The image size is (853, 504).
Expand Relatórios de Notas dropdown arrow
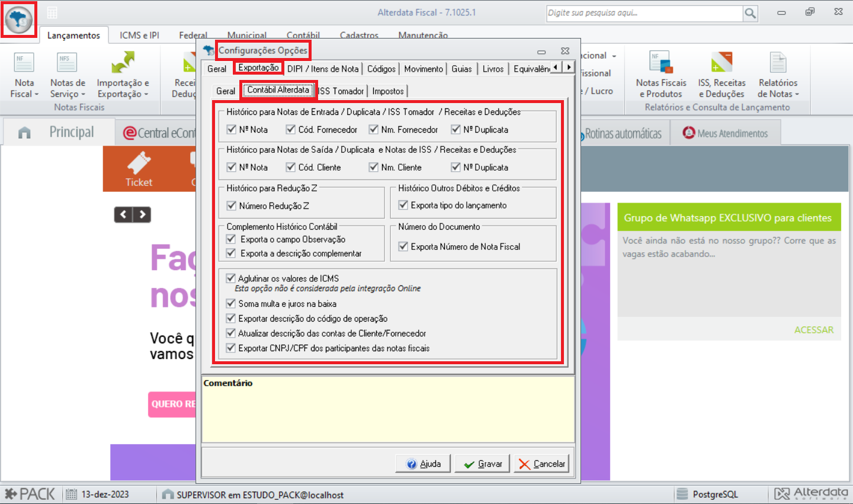797,94
